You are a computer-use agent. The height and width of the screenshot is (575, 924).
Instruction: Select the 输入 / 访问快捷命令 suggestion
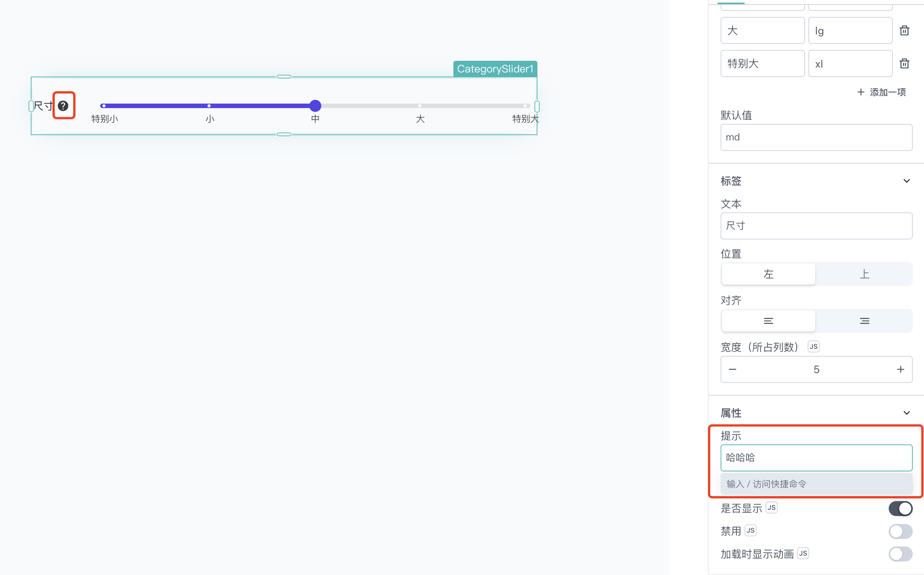816,484
